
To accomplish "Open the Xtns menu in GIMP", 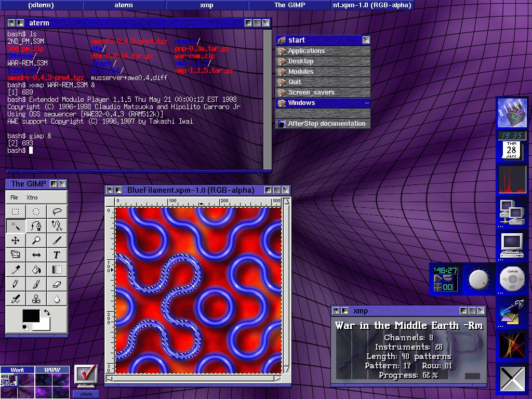I will coord(32,197).
